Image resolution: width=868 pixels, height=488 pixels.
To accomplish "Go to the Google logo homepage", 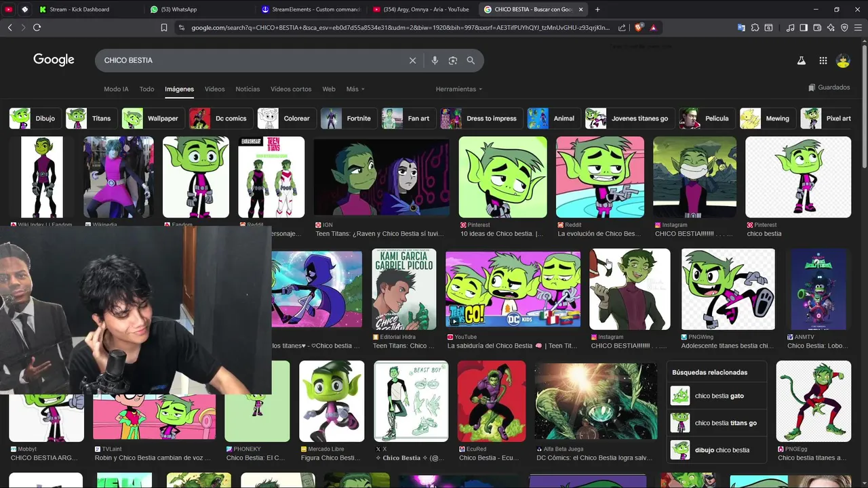I will pos(54,60).
